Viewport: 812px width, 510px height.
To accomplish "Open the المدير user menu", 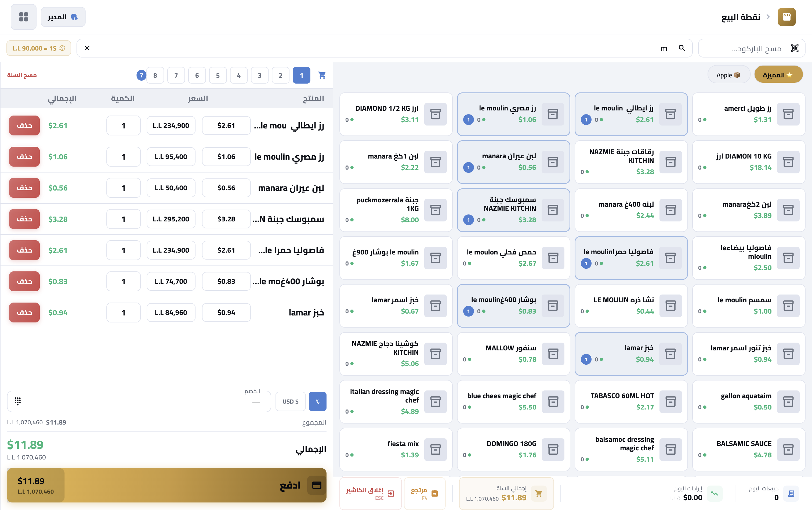I will pyautogui.click(x=63, y=17).
